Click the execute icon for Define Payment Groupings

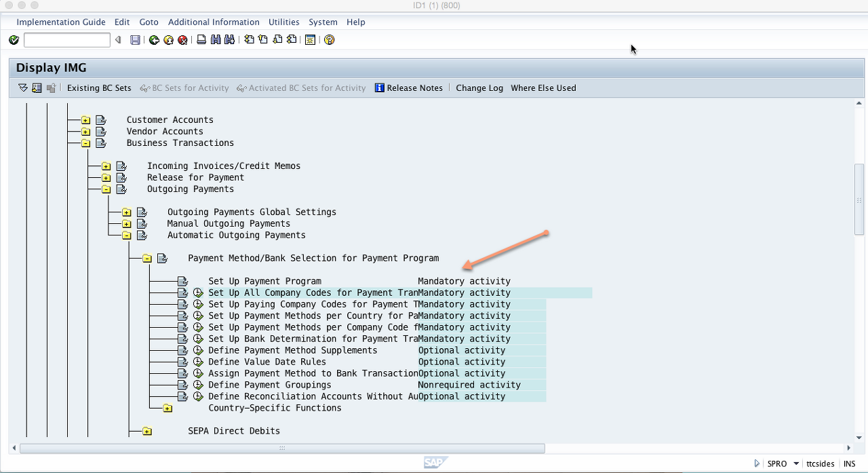pos(198,385)
